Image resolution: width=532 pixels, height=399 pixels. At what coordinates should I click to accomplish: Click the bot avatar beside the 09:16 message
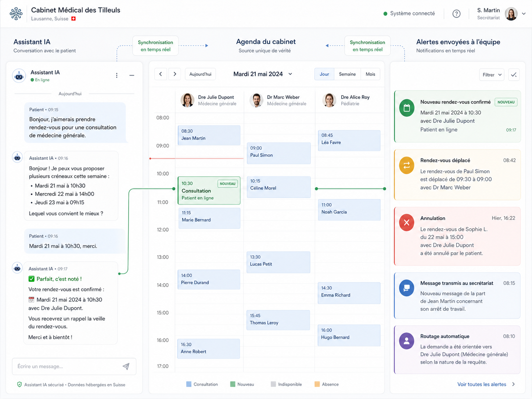click(17, 158)
